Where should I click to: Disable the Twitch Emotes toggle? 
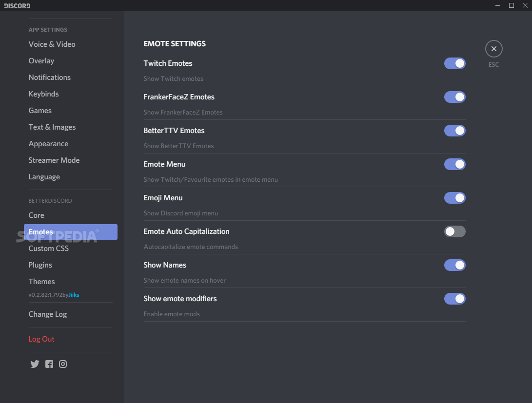[x=454, y=63]
